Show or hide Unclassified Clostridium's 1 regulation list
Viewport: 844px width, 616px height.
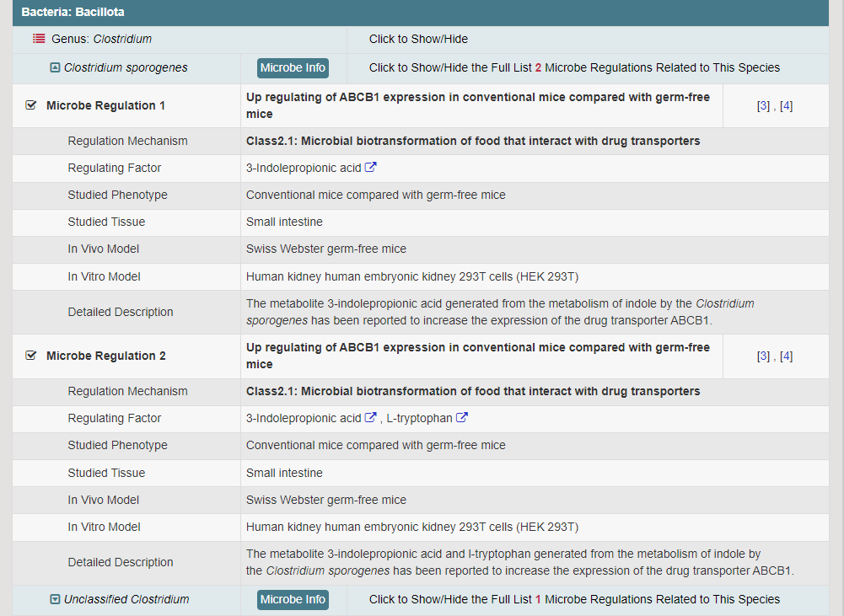coord(574,599)
